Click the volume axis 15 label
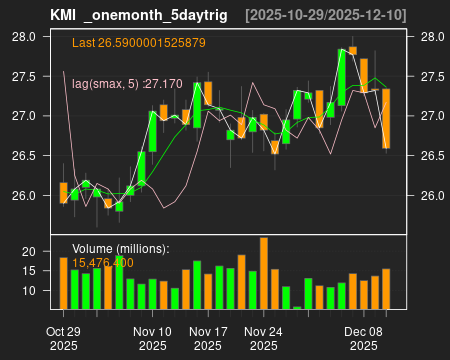This screenshot has height=360, width=450. (x=29, y=271)
